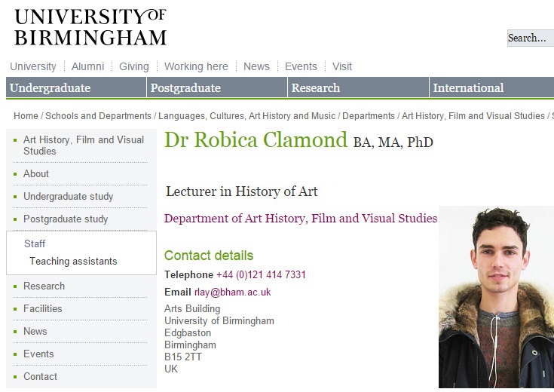Go to the Working here page
554x392 pixels.
tap(196, 66)
